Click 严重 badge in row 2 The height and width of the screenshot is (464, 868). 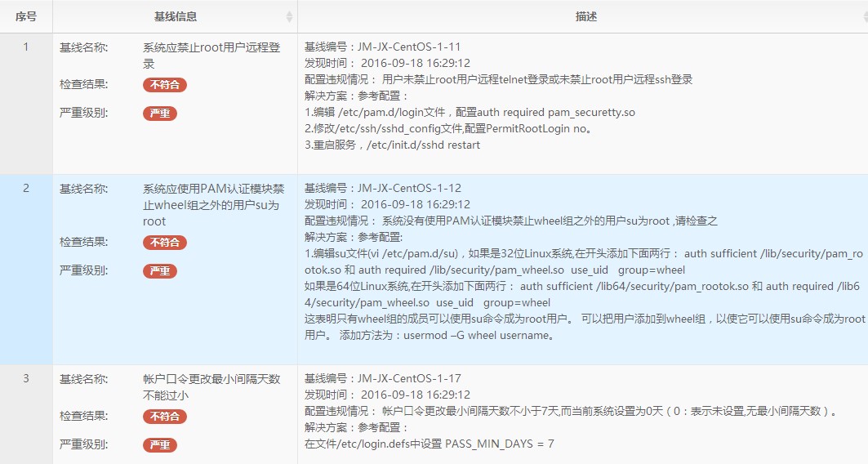pos(160,271)
